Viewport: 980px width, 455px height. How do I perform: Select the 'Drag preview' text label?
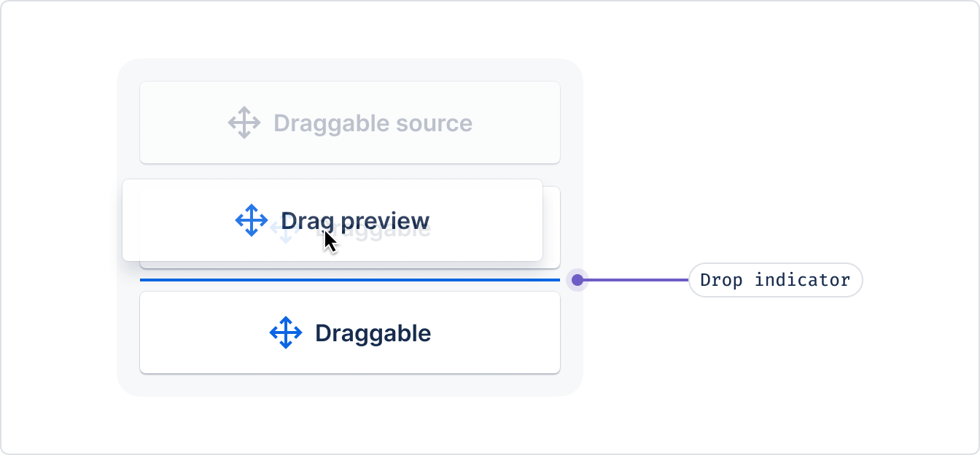point(355,220)
